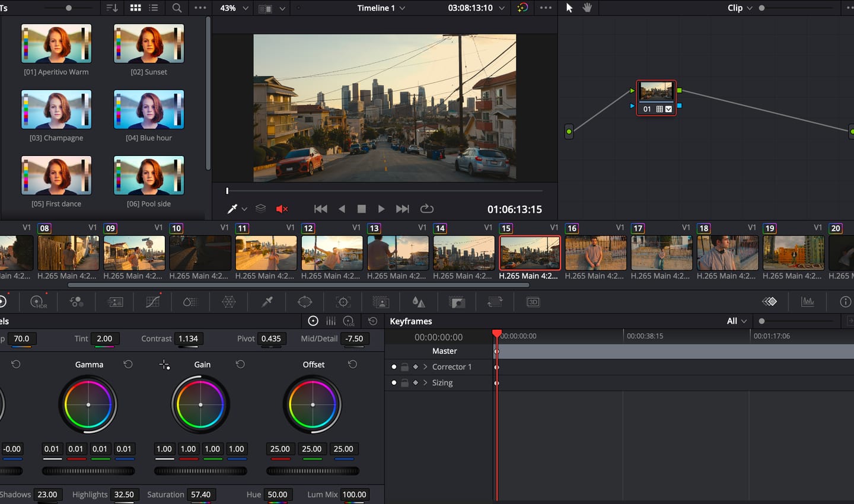Toggle loop playback

[427, 209]
